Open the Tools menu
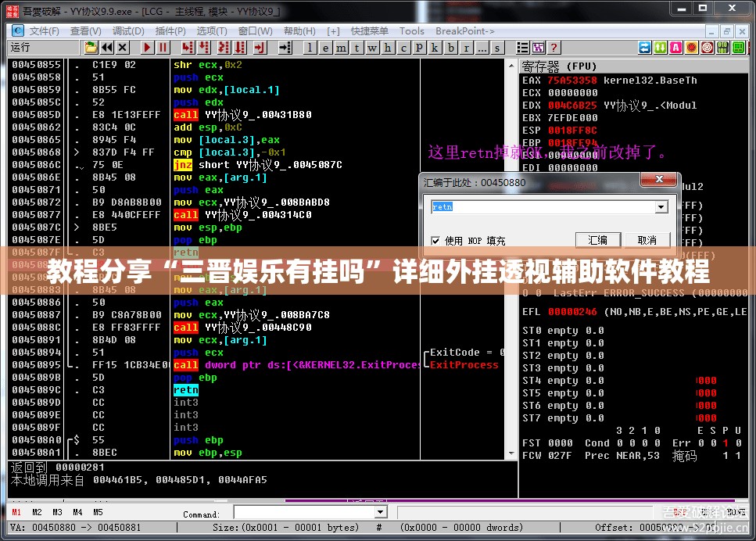This screenshot has height=541, width=756. tap(412, 30)
